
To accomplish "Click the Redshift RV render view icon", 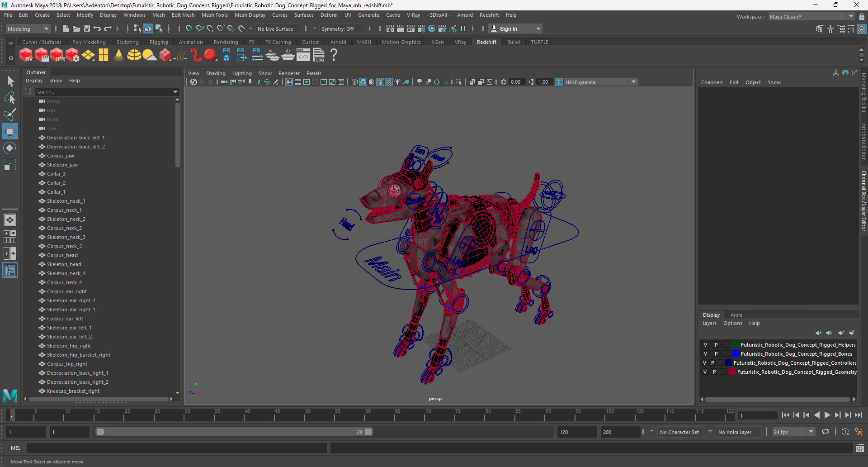I will [x=26, y=55].
